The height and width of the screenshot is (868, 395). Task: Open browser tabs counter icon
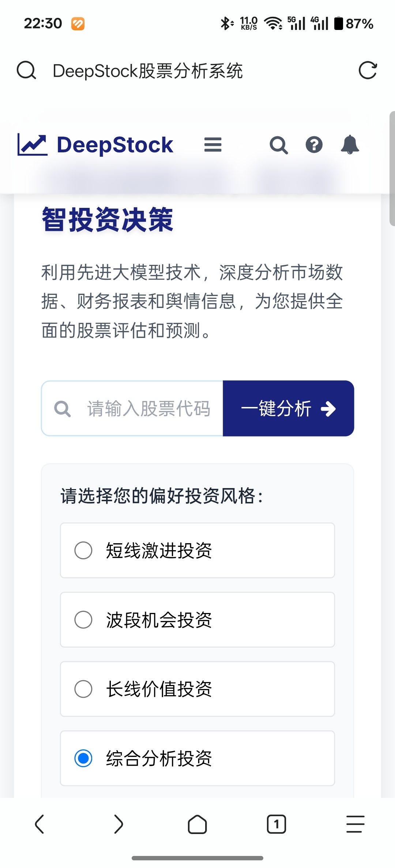(276, 824)
